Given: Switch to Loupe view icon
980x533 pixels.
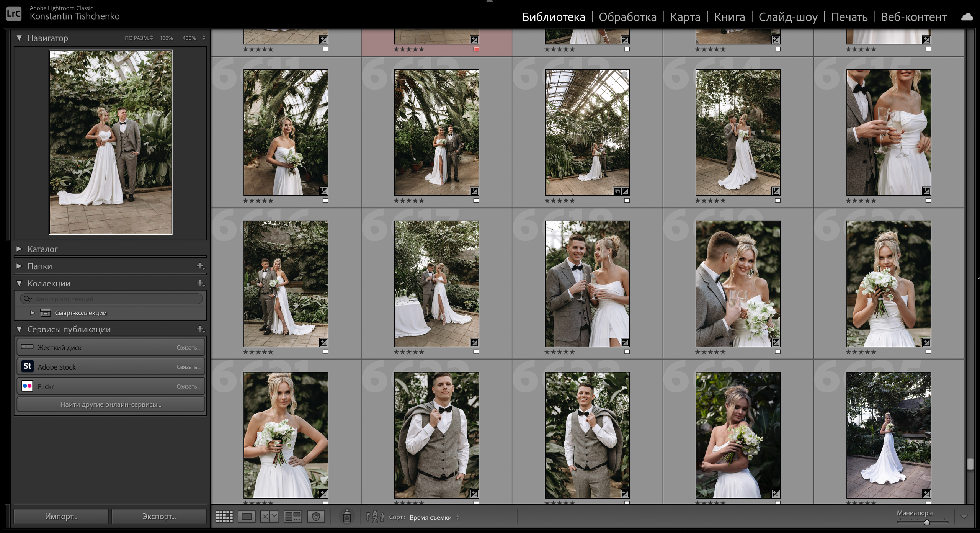Looking at the screenshot, I should click(247, 517).
